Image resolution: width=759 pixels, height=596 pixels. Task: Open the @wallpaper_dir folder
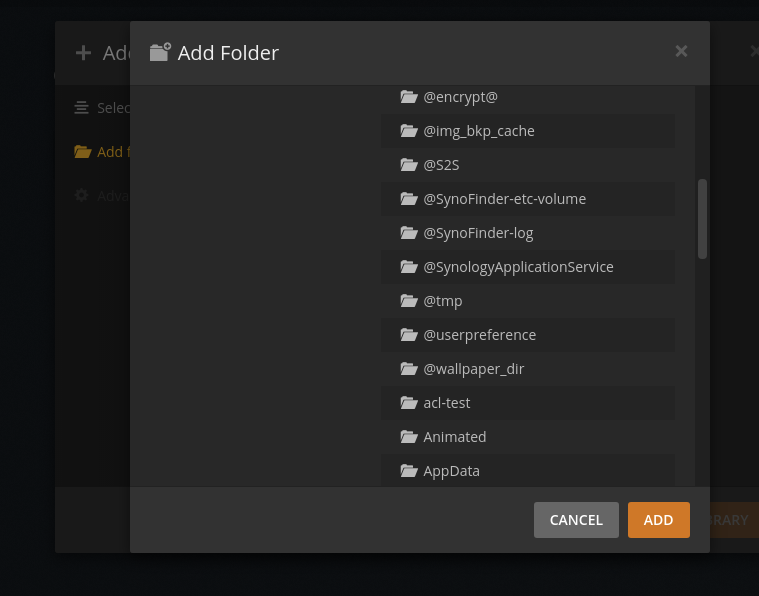coord(473,369)
